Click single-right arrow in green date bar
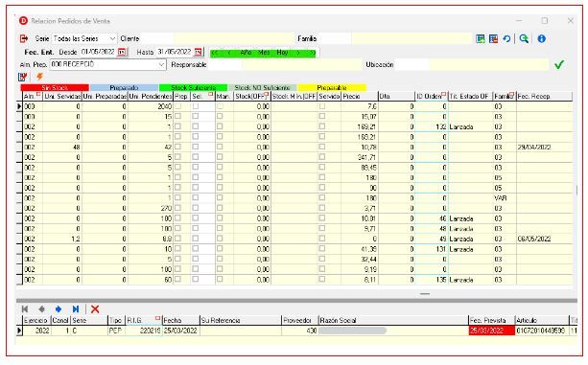Viewport: 588px width, 365px height. tap(298, 53)
